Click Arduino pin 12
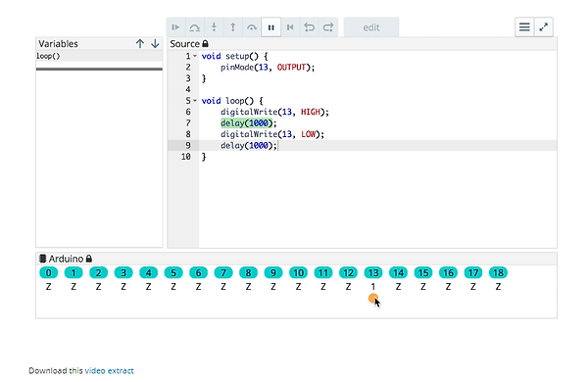 (348, 272)
